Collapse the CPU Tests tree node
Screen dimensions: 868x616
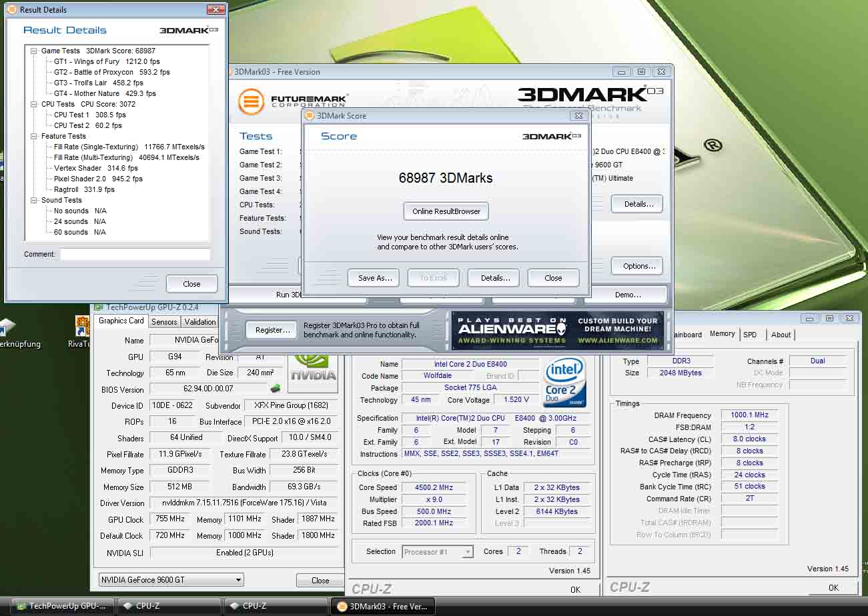[33, 104]
